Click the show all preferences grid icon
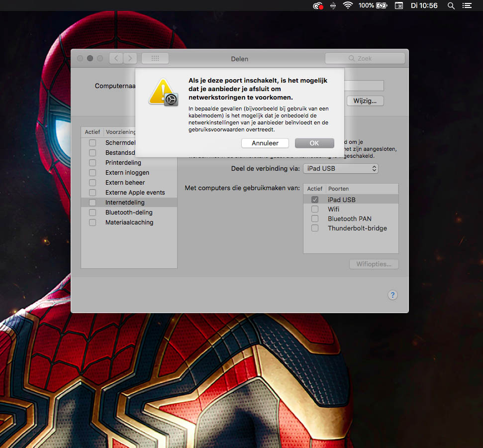The width and height of the screenshot is (483, 448). click(x=155, y=58)
